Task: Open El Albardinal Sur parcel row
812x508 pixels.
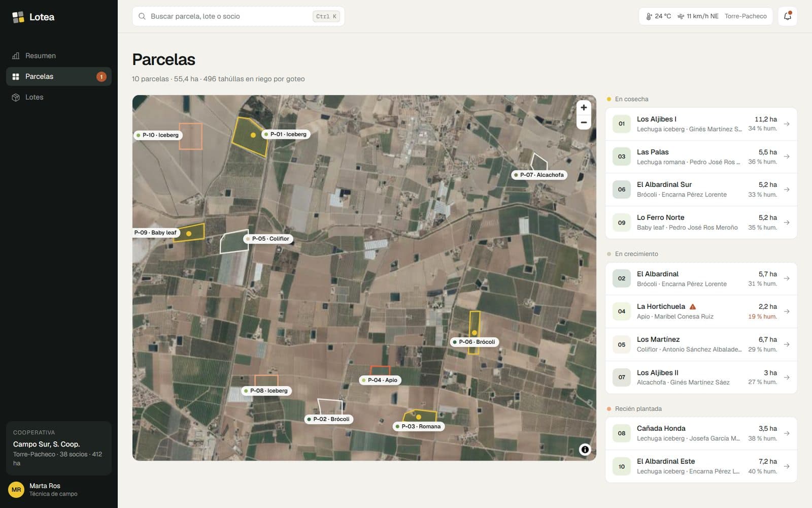Action: (x=701, y=189)
